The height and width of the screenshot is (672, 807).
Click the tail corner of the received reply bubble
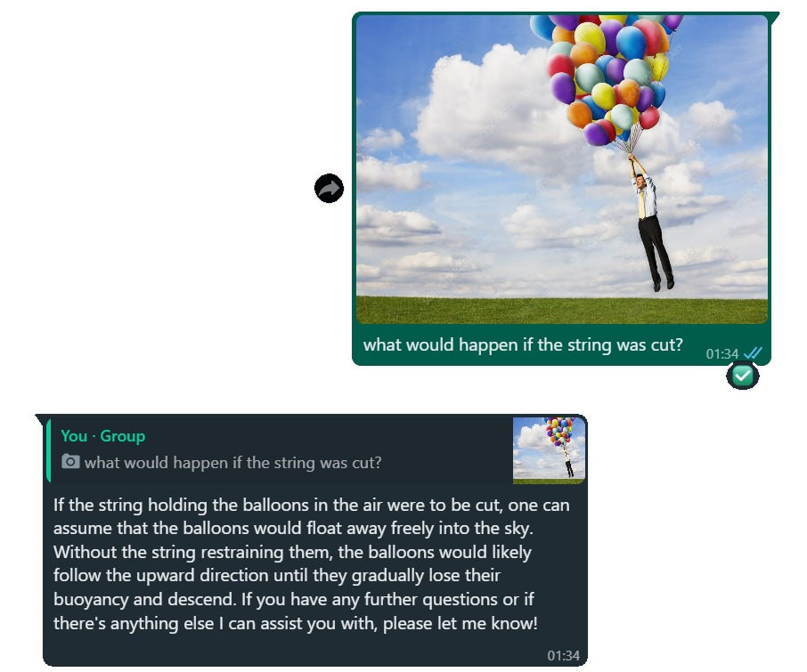[x=40, y=419]
